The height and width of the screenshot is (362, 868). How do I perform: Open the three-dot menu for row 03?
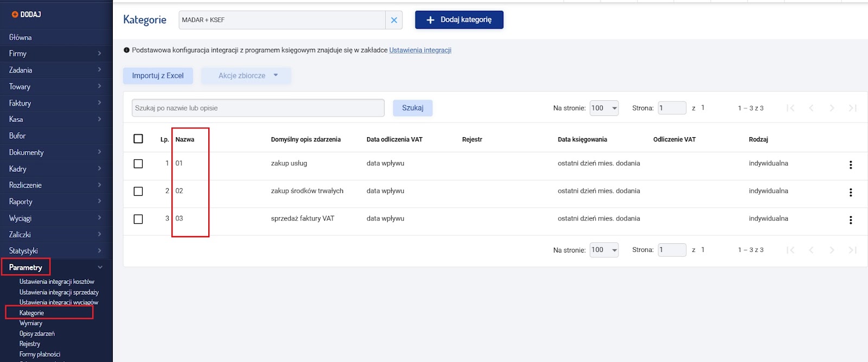pos(851,220)
